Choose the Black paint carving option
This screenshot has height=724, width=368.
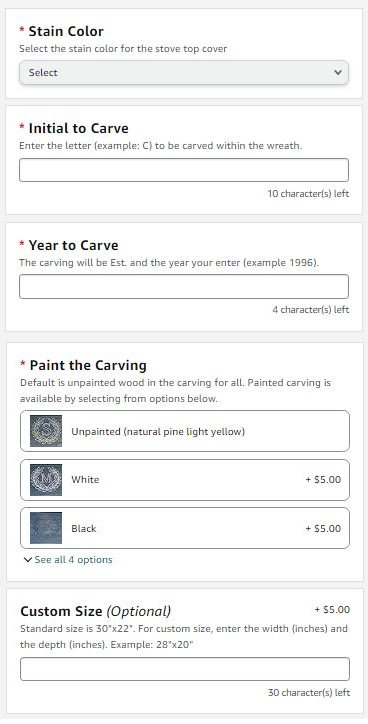(185, 528)
